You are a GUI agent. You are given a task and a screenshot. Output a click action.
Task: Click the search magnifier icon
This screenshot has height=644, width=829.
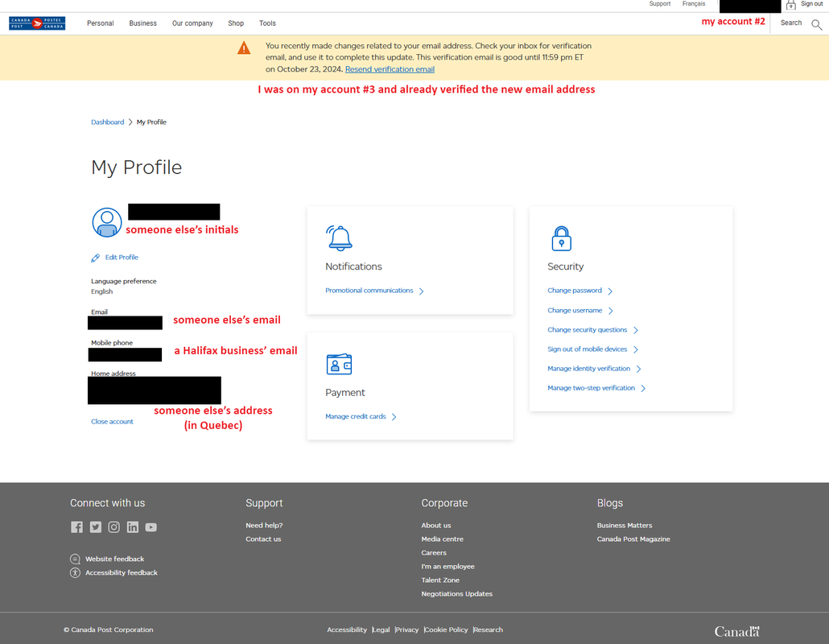(816, 24)
